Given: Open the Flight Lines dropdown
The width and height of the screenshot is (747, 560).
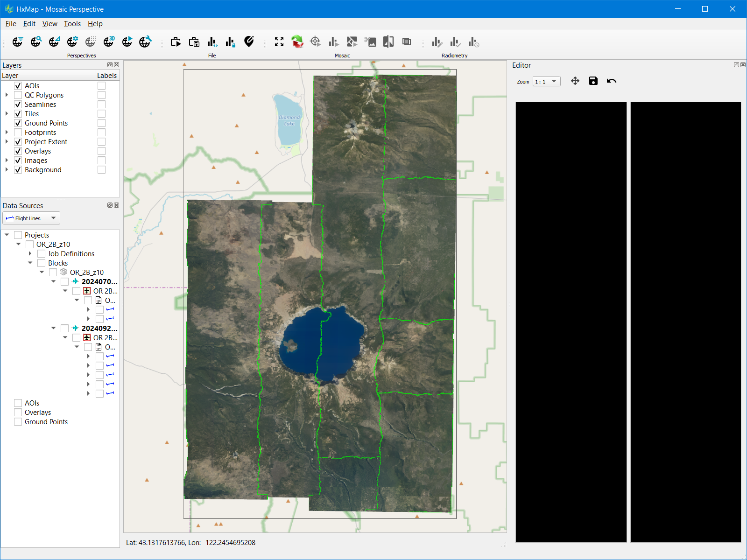Looking at the screenshot, I should coord(31,218).
